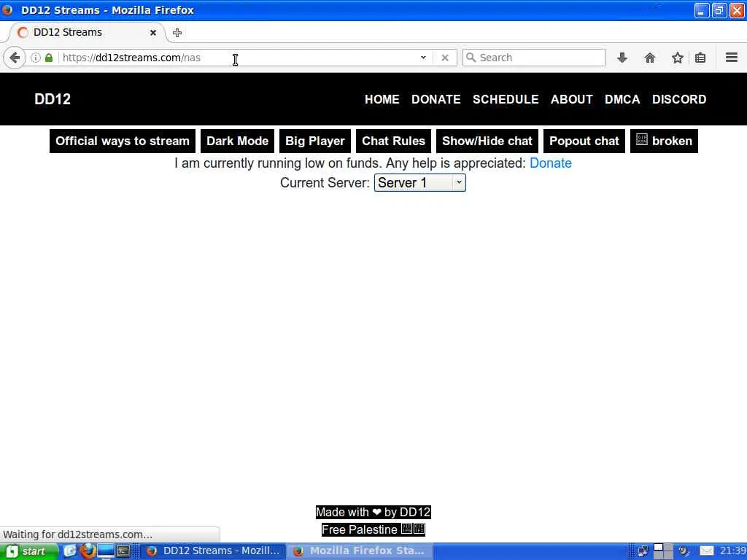Open terminal icon in quick launch bar
This screenshot has height=560, width=747.
click(x=123, y=551)
